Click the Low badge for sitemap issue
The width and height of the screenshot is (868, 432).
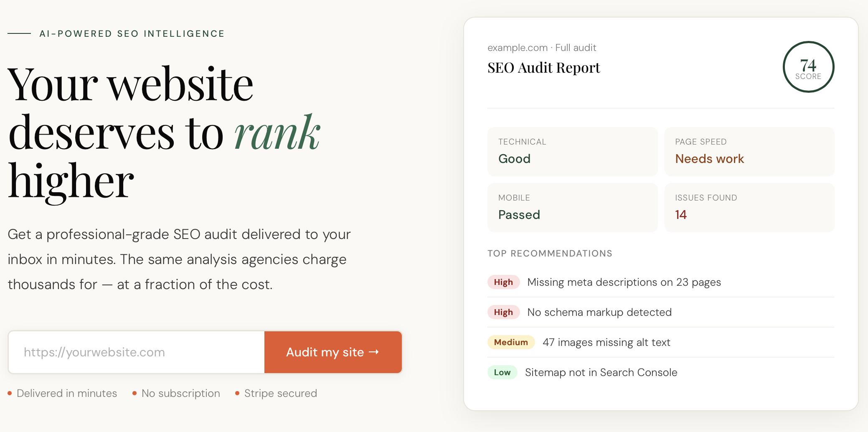tap(502, 372)
